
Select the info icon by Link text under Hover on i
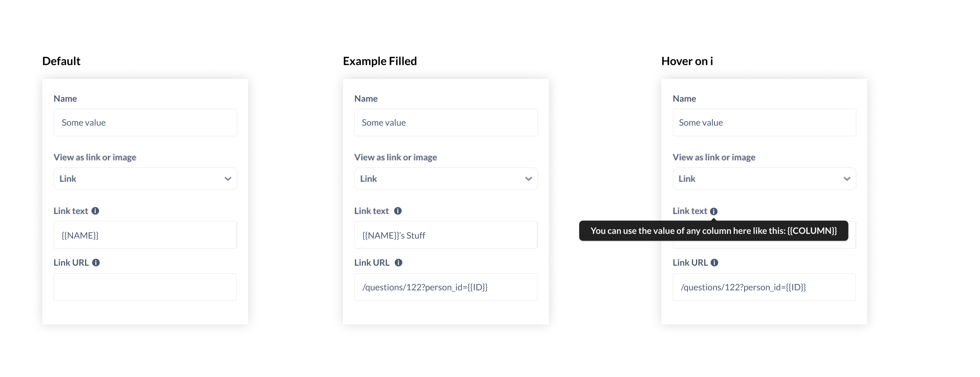coord(714,211)
